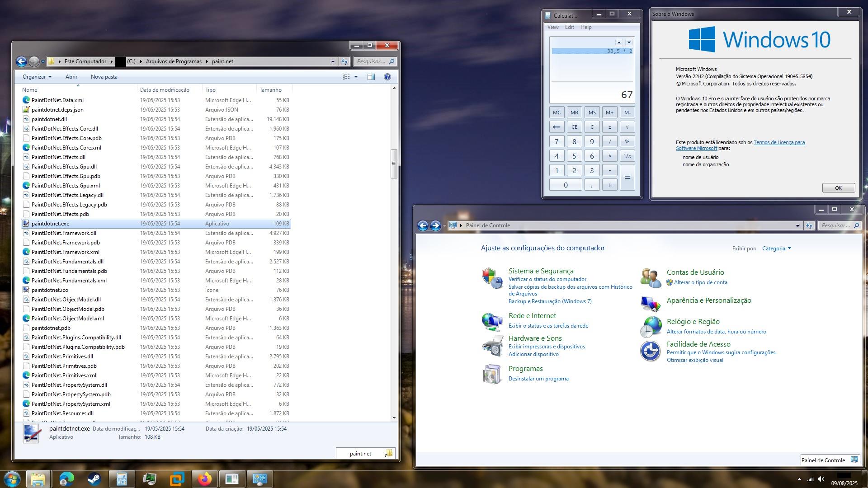
Task: Open the Exibir por Categoria dropdown
Action: pos(776,248)
